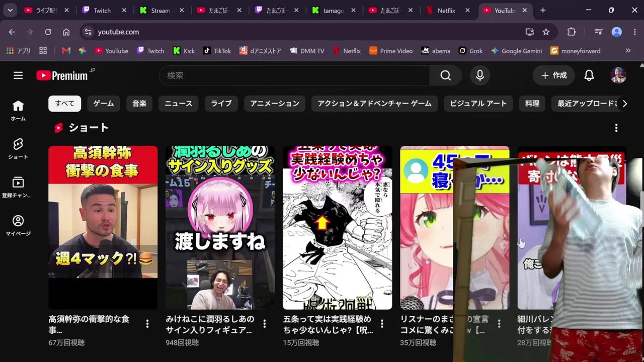Show hidden bookmarks with the double chevron
The width and height of the screenshot is (644, 362).
tap(628, 51)
